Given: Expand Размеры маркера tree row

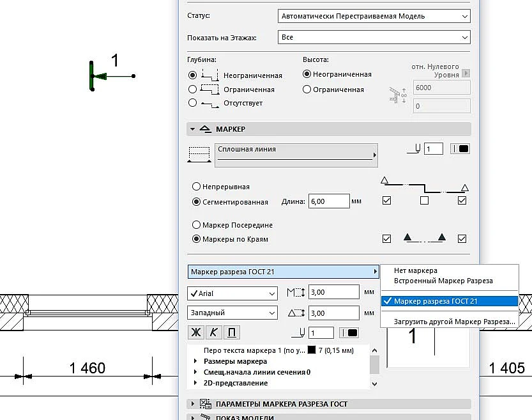Looking at the screenshot, I should click(195, 361).
